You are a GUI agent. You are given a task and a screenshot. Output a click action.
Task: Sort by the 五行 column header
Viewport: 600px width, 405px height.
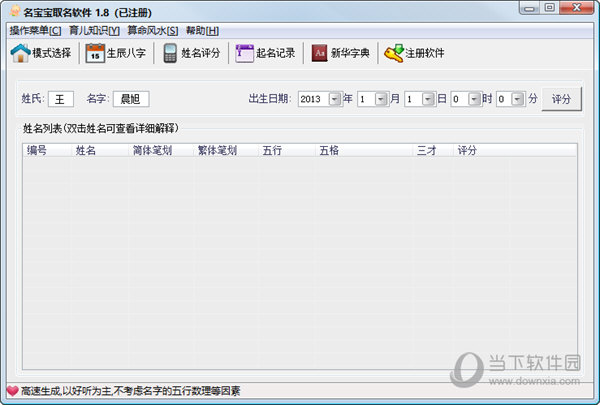(x=287, y=150)
